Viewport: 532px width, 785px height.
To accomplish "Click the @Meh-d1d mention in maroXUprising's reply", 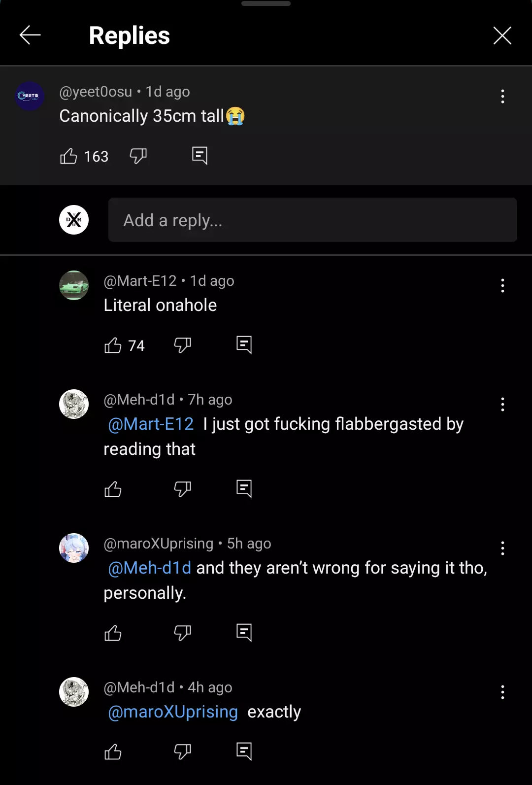I will pyautogui.click(x=149, y=568).
